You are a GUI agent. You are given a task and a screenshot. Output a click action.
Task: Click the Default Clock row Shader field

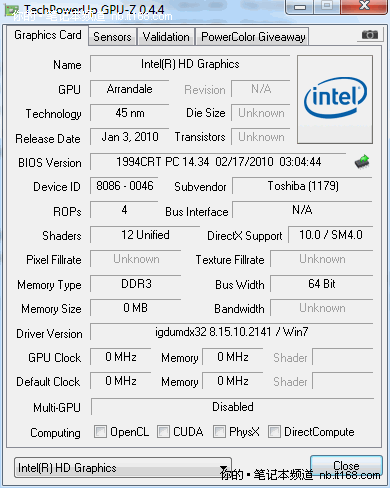point(342,381)
